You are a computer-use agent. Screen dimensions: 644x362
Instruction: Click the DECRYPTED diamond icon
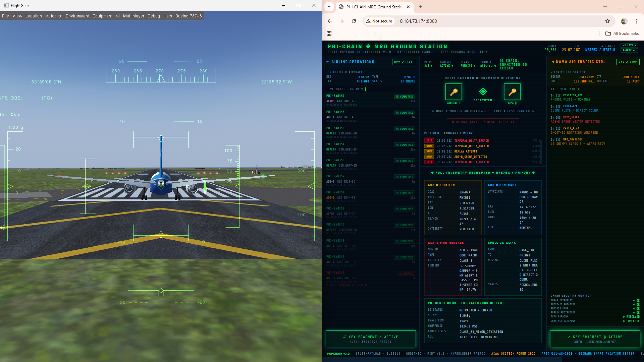coord(483,92)
